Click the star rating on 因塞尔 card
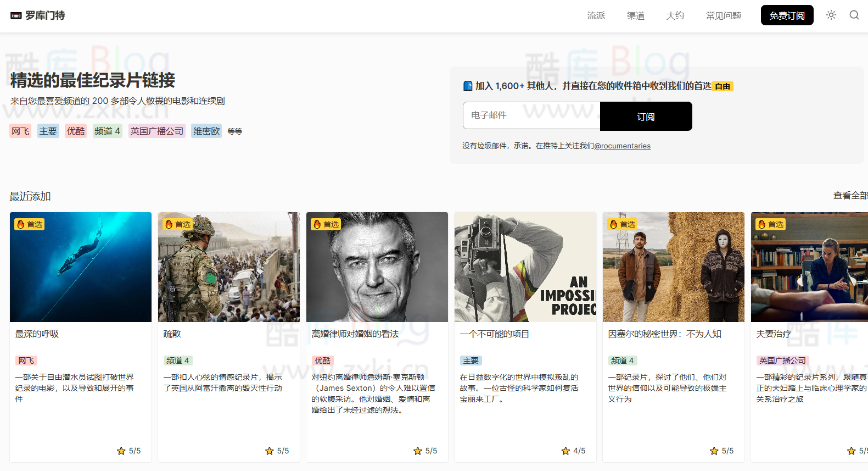868x471 pixels. coord(721,451)
